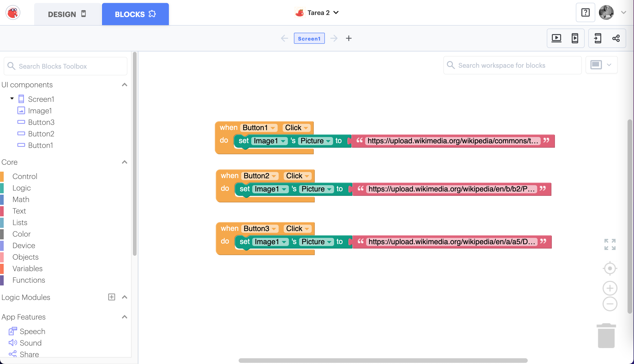Zoom out the blocks workspace
Screen dimensions: 634x364
pyautogui.click(x=610, y=304)
